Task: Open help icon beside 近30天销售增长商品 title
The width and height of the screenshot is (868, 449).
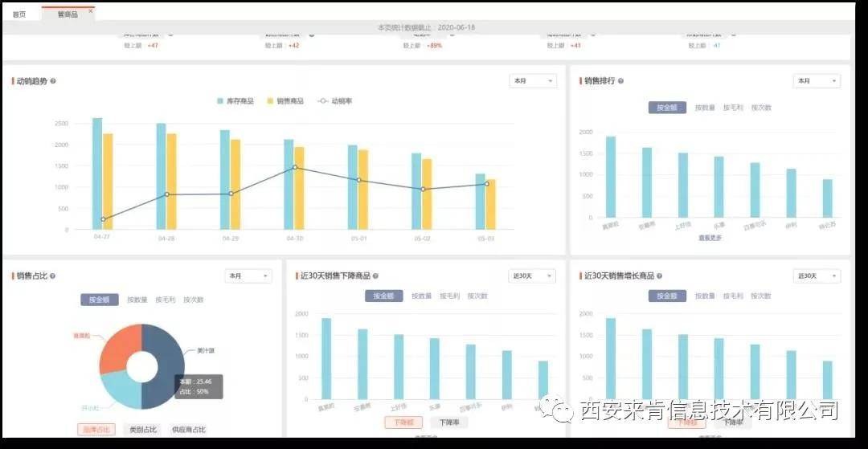Action: coord(659,276)
